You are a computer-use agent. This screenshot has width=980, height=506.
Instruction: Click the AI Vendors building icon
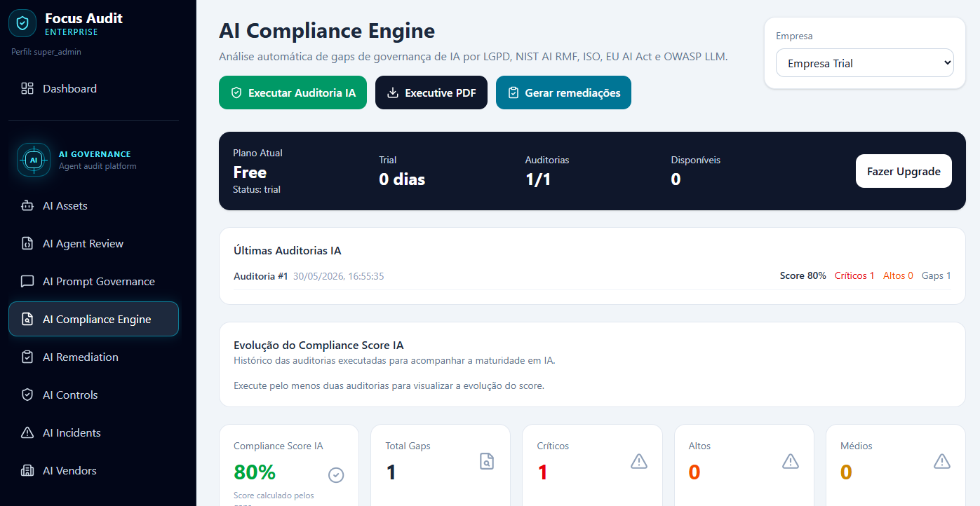pyautogui.click(x=27, y=470)
